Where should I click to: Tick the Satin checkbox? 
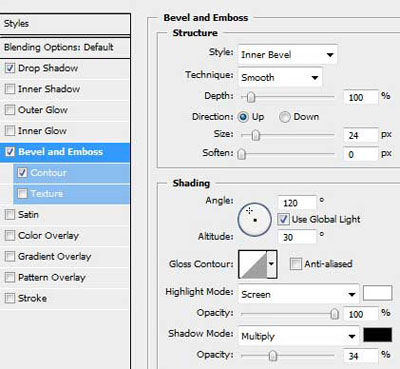tap(10, 214)
